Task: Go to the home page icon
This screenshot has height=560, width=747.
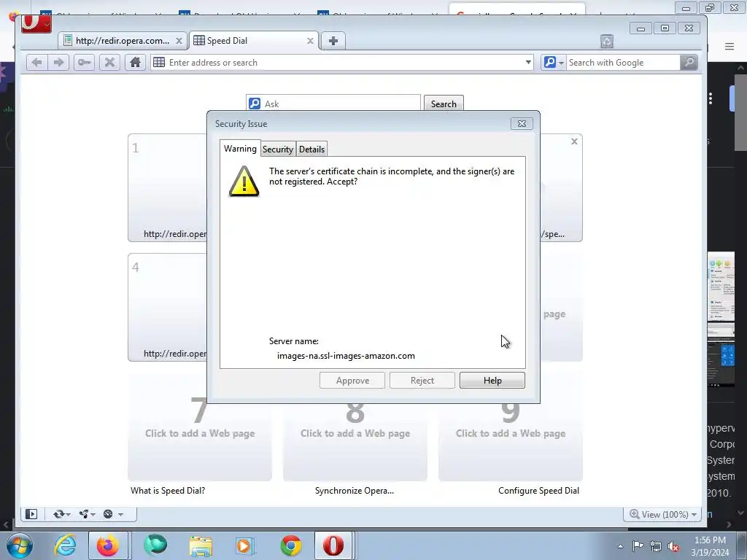Action: click(x=135, y=63)
